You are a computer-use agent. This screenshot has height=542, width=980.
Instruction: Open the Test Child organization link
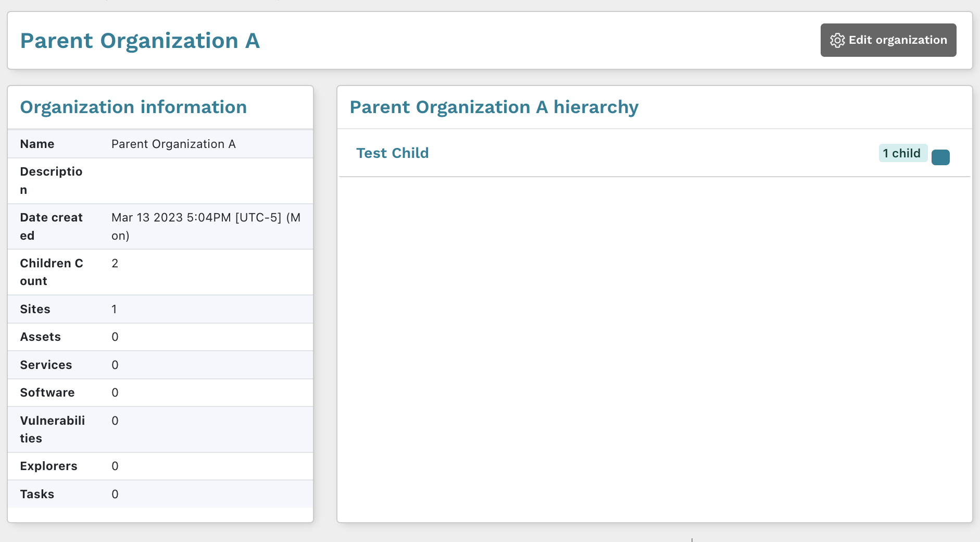392,153
